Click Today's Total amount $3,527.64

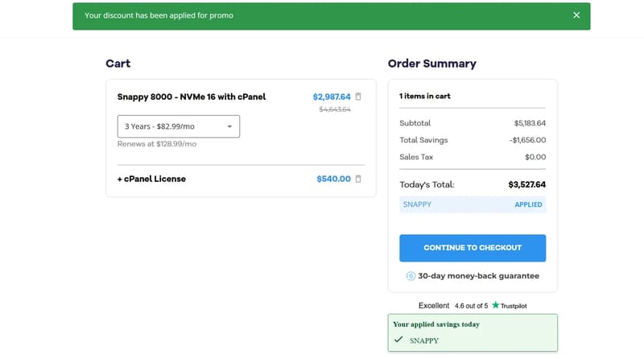click(527, 184)
